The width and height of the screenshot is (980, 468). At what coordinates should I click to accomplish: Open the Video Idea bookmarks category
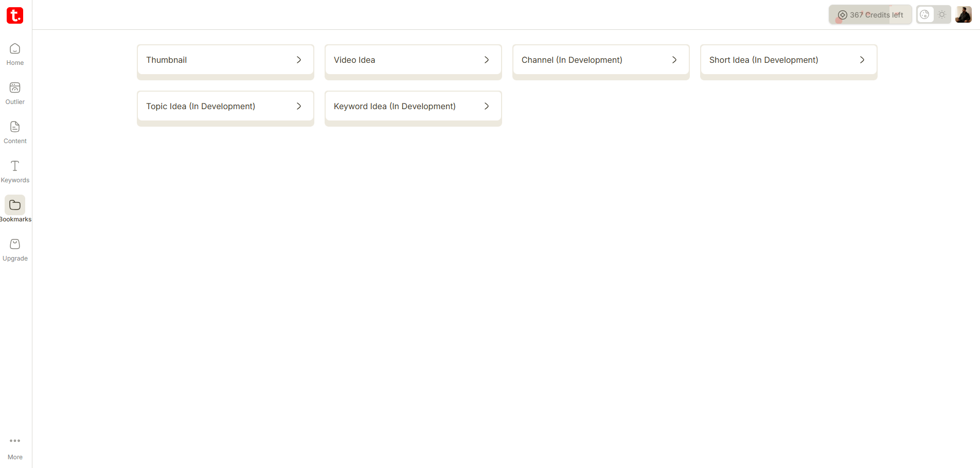click(x=354, y=60)
